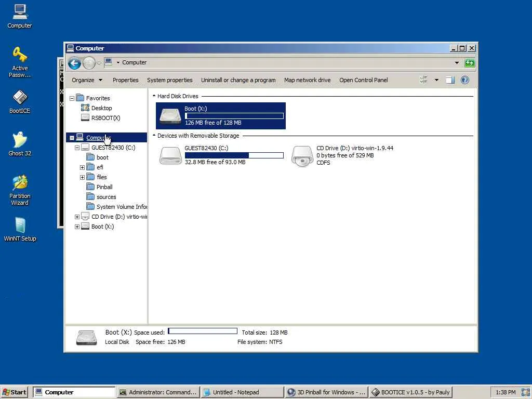The height and width of the screenshot is (399, 532).
Task: Click Properties in the command bar
Action: 126,80
